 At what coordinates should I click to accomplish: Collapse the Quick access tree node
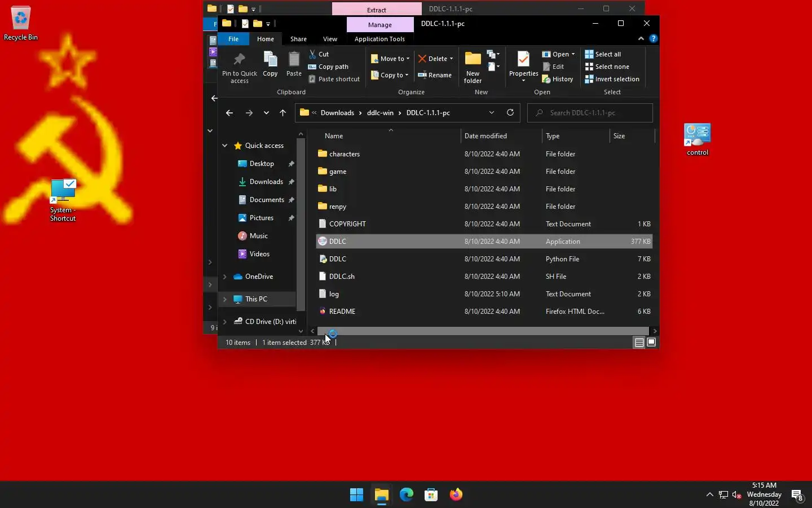click(225, 146)
